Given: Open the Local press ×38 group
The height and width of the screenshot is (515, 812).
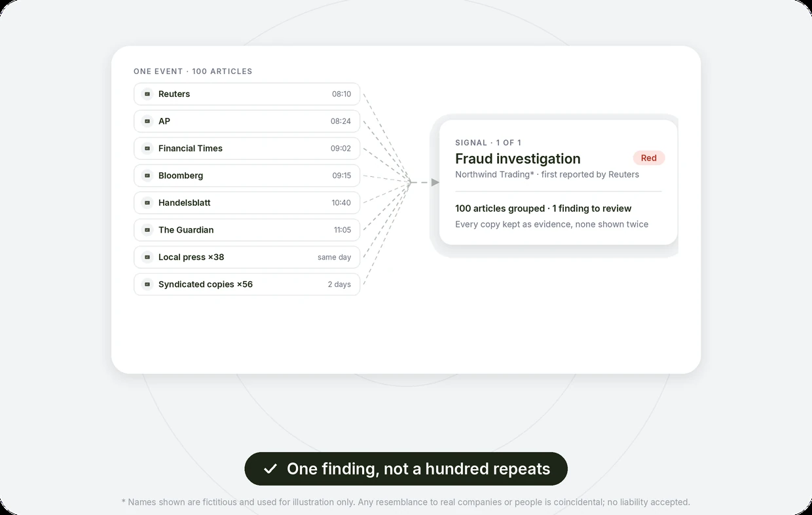Looking at the screenshot, I should click(x=247, y=257).
